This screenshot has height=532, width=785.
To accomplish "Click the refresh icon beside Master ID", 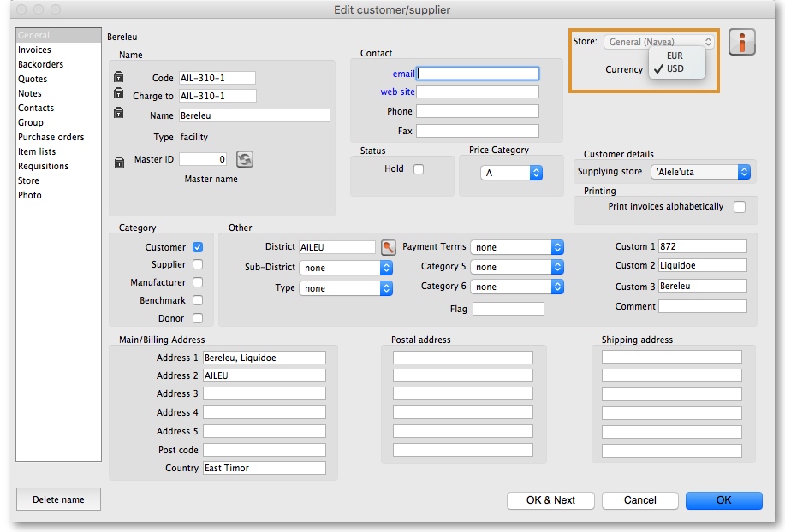I will pos(245,159).
